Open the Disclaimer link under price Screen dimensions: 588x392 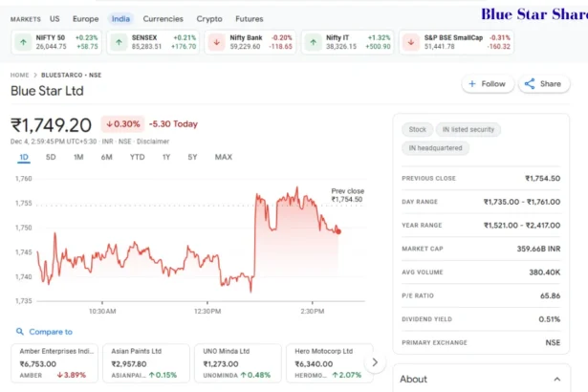pyautogui.click(x=153, y=142)
